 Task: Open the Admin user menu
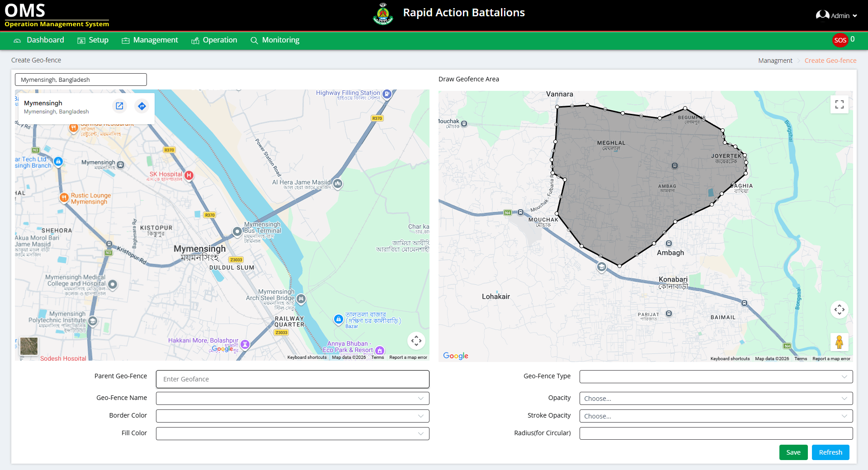836,15
